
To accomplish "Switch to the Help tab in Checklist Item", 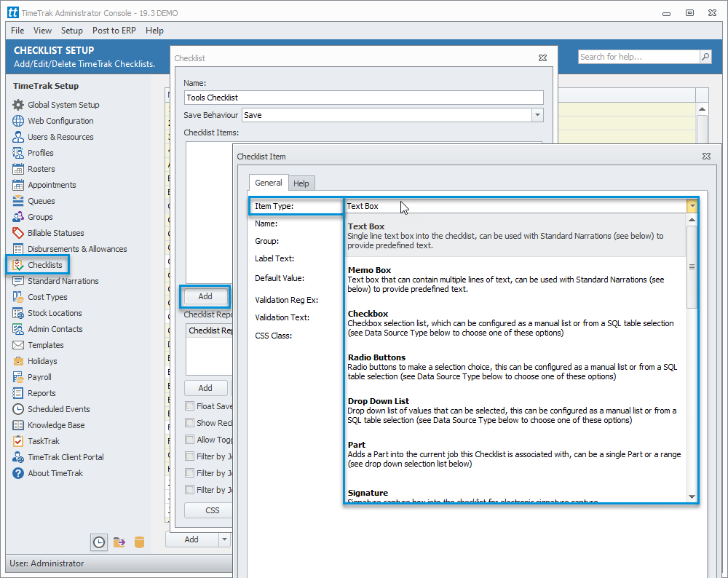I will (x=301, y=183).
